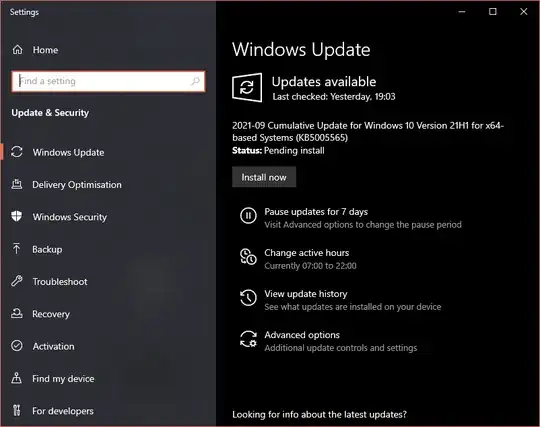Viewport: 540px width, 427px height.
Task: Click the KB5005565 cumulative update description
Action: pos(368,131)
